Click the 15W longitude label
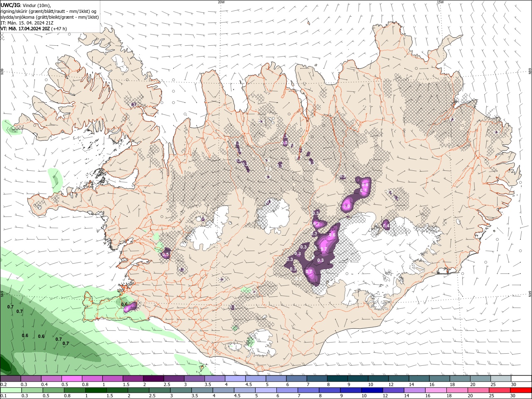Screen dimensions: 532x399 coord(440,2)
